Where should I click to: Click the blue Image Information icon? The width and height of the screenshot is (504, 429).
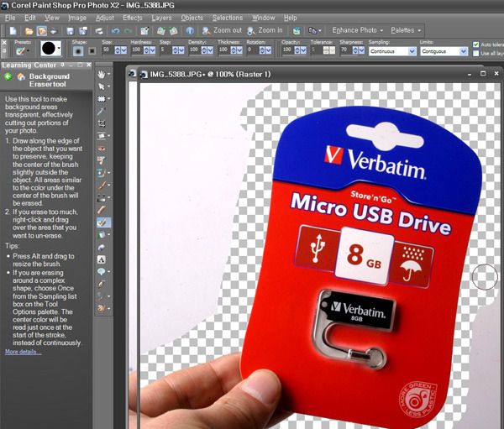pyautogui.click(x=190, y=31)
